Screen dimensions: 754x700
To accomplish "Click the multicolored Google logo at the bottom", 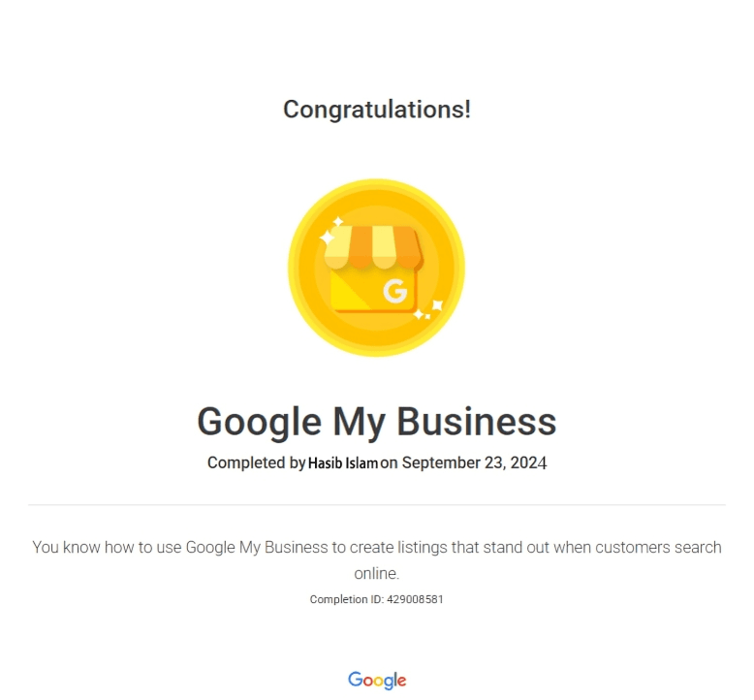I will click(377, 681).
